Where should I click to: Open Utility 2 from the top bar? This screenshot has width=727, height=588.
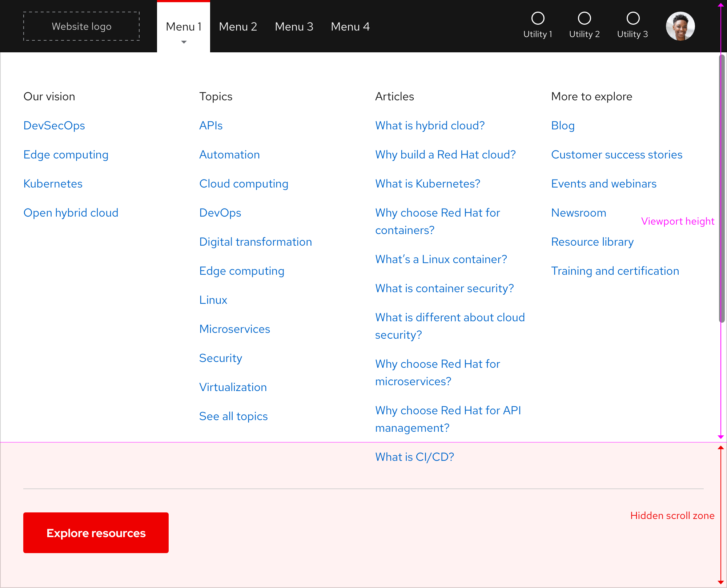tap(584, 25)
